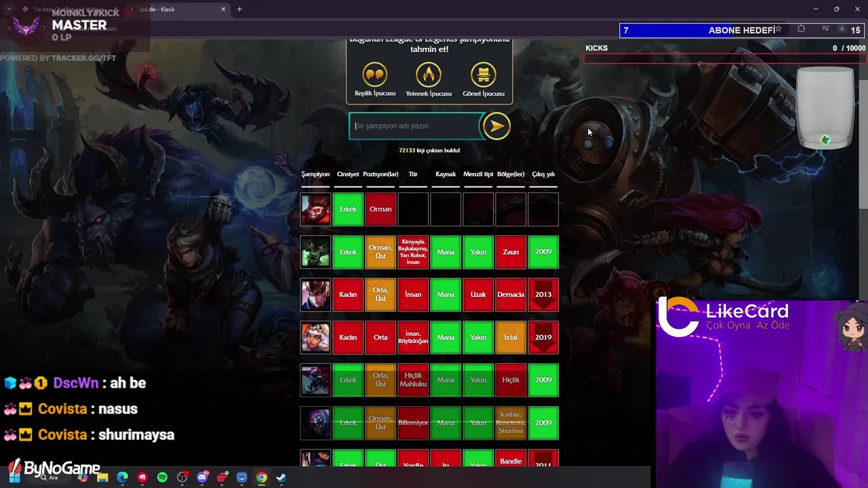Click the Tür column header
The width and height of the screenshot is (868, 488).
(x=413, y=174)
